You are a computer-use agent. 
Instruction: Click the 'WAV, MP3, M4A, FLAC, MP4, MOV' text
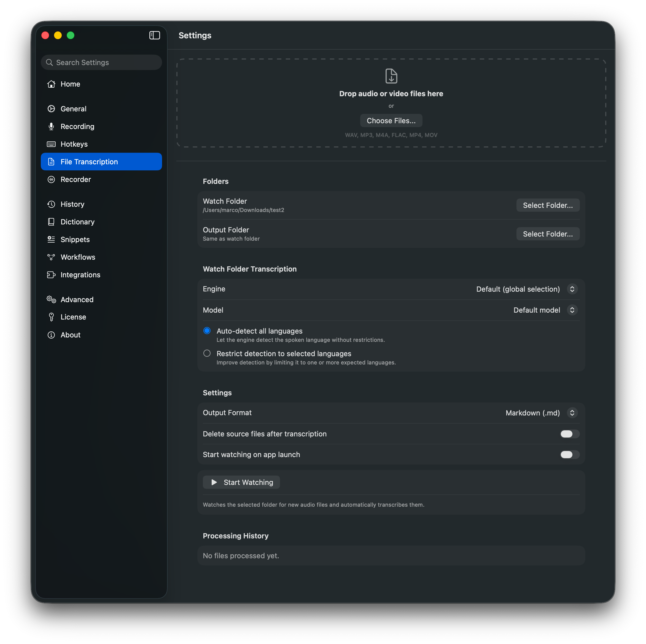[391, 135]
